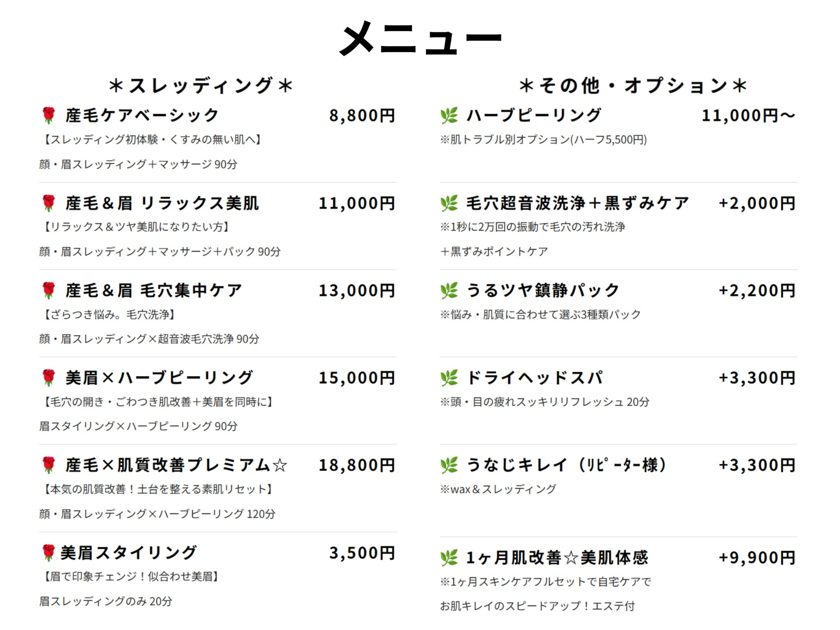Click the rose icon beside 美眉スタイリング
This screenshot has height=630, width=840.
49,553
